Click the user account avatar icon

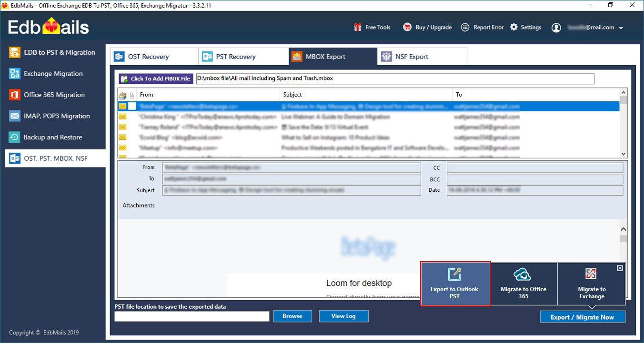556,28
